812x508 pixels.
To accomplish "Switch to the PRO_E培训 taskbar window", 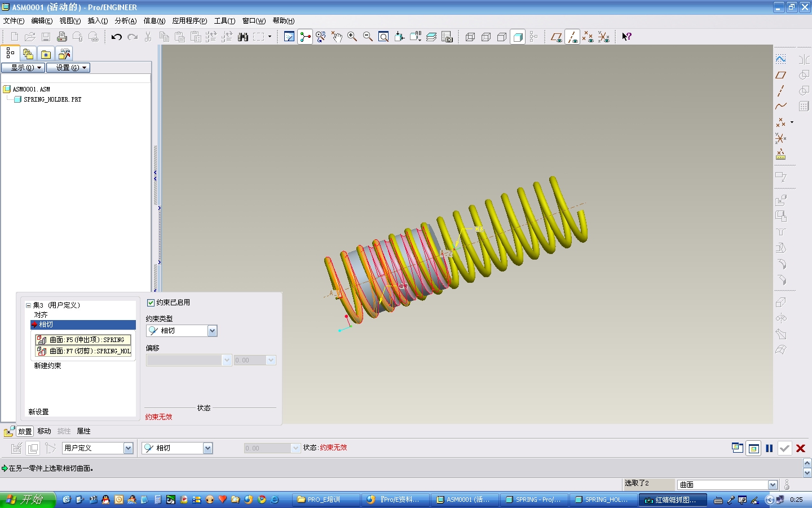I will point(327,500).
